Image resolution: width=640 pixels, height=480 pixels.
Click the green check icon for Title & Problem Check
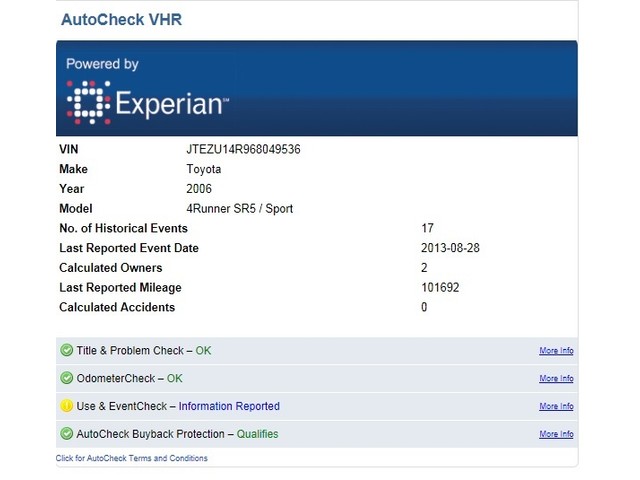tap(67, 351)
